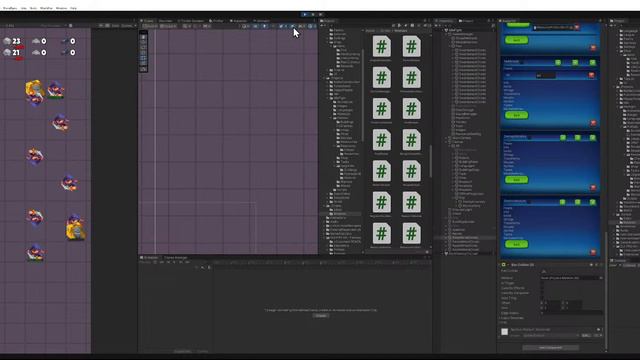Start Play mode with the Play button

[x=305, y=14]
